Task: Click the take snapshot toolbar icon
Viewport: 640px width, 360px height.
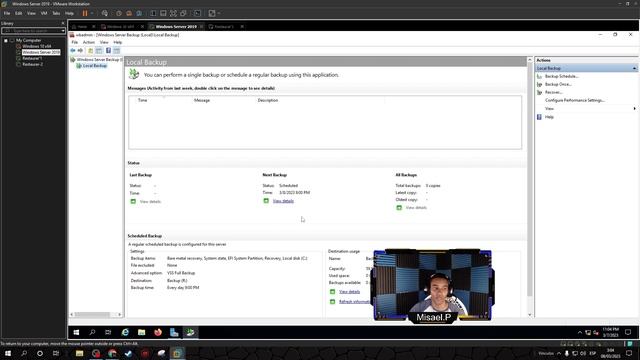Action: click(x=119, y=13)
